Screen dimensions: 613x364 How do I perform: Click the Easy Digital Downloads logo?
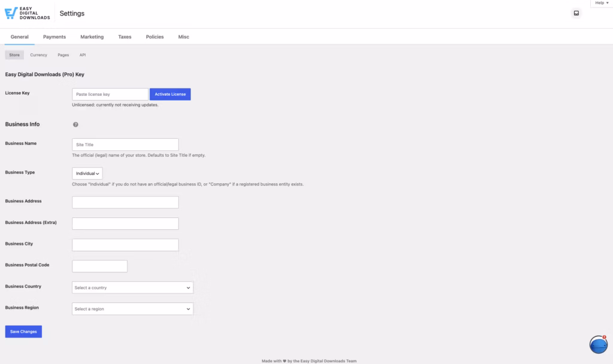28,13
